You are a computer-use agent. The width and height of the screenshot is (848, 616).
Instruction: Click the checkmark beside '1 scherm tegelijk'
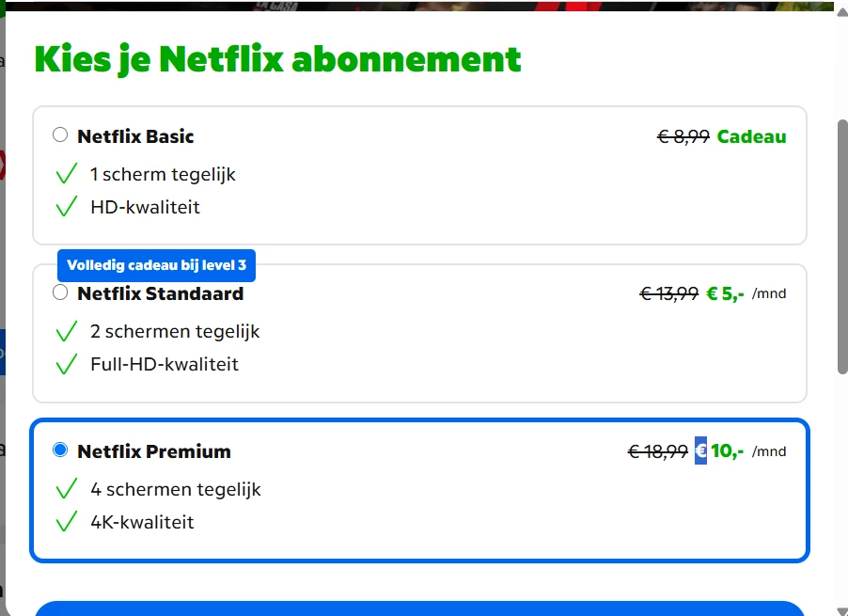click(66, 174)
